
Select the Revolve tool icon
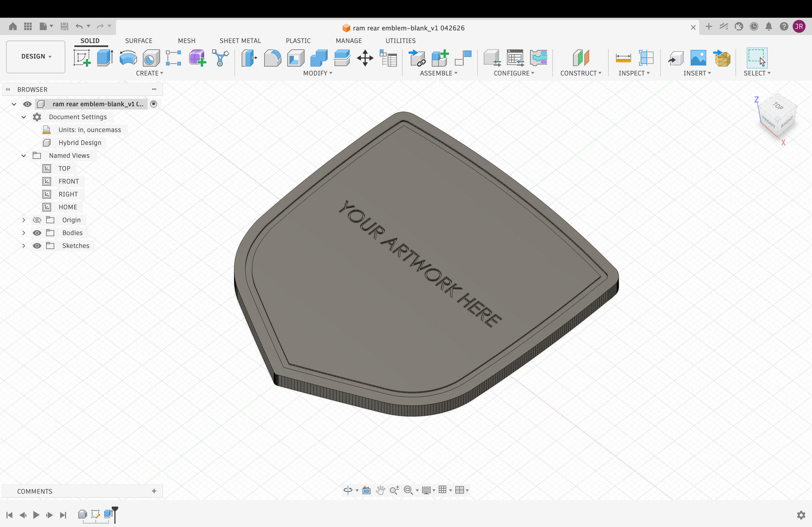(x=128, y=58)
